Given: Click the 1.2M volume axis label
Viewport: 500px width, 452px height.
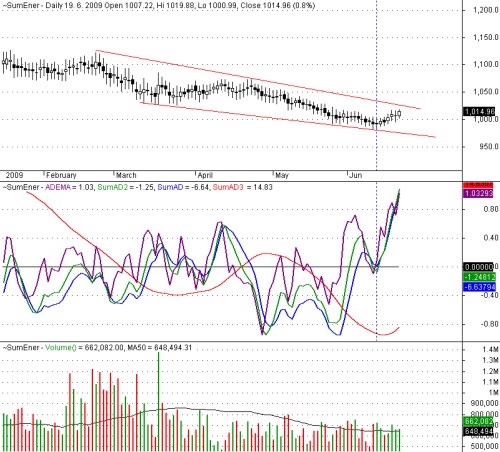Looking at the screenshot, I should (491, 371).
